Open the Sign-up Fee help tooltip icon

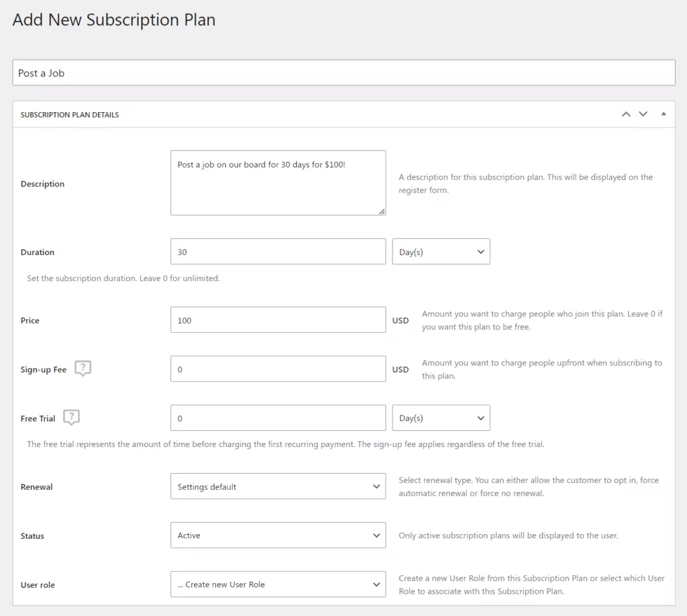coord(83,368)
